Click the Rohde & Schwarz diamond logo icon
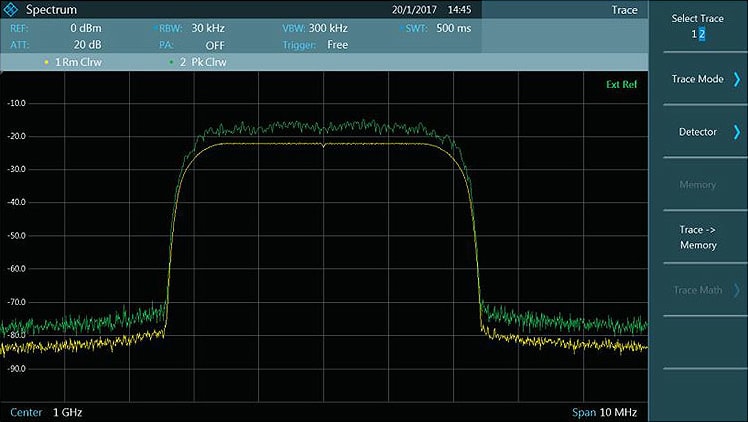Image resolution: width=748 pixels, height=422 pixels. click(x=10, y=9)
